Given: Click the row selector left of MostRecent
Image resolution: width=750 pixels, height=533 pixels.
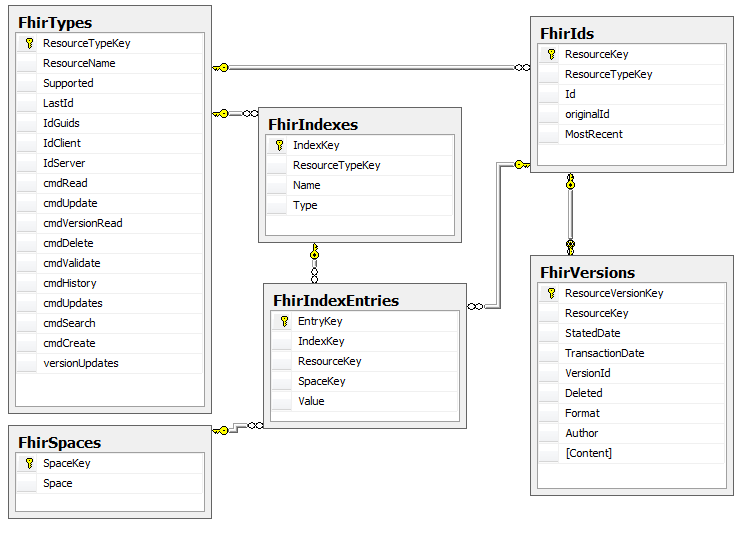Looking at the screenshot, I should 551,135.
